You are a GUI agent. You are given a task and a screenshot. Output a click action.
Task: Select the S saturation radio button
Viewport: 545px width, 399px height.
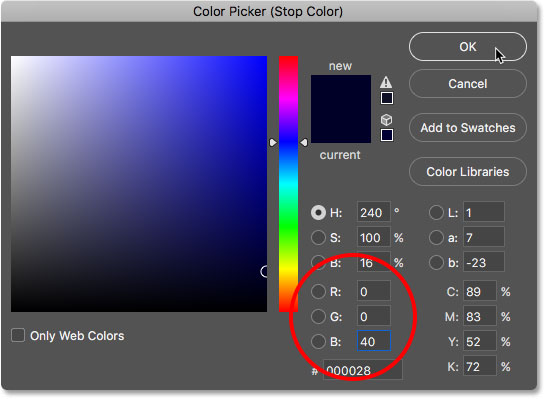point(318,238)
